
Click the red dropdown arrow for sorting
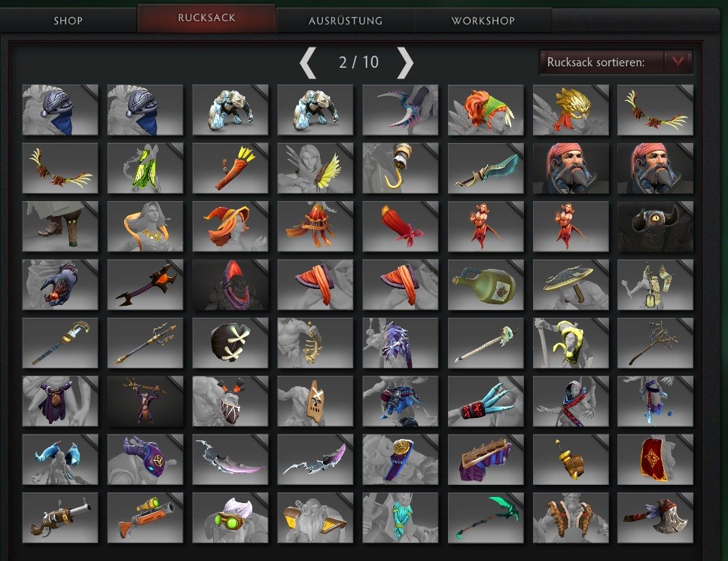pos(678,62)
